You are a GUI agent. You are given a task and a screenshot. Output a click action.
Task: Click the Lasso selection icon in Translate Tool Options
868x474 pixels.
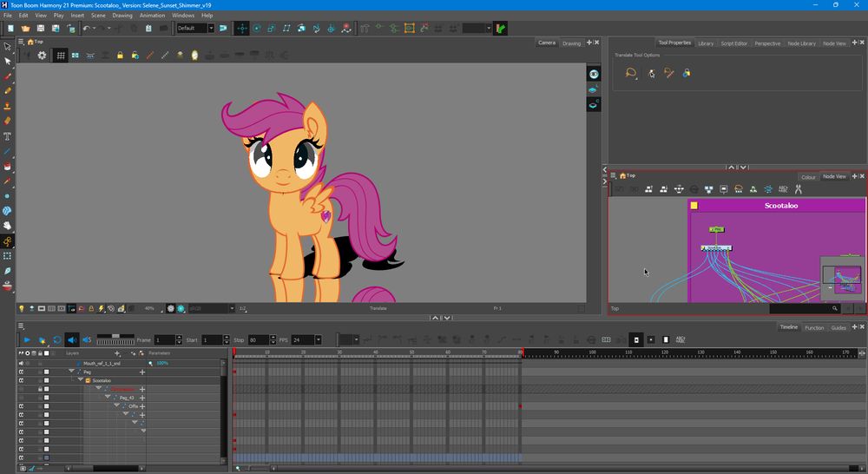coord(631,74)
